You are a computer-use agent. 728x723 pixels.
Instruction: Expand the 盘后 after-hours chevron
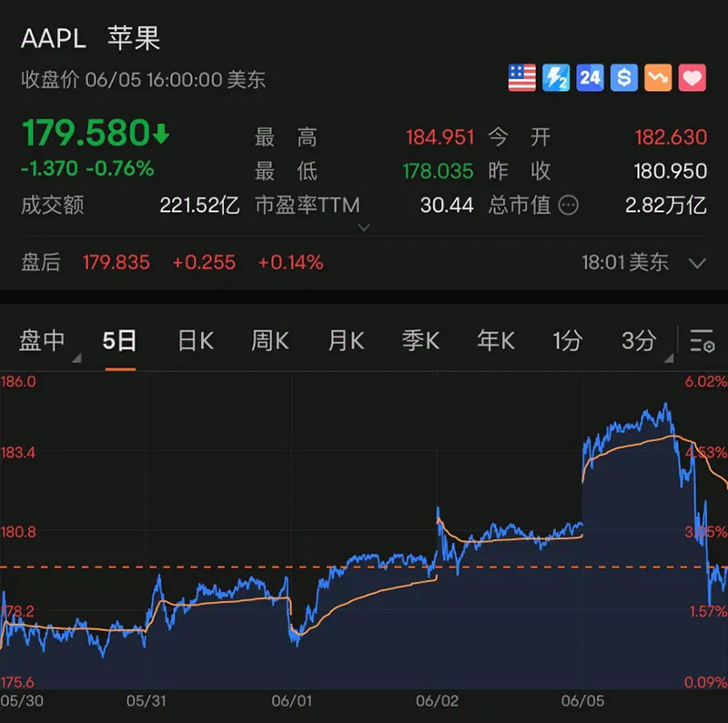(697, 263)
